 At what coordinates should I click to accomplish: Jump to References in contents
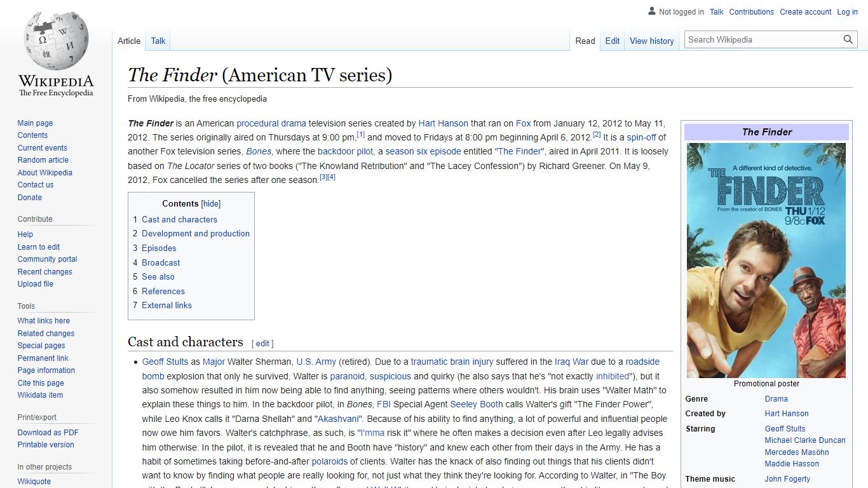[x=163, y=291]
